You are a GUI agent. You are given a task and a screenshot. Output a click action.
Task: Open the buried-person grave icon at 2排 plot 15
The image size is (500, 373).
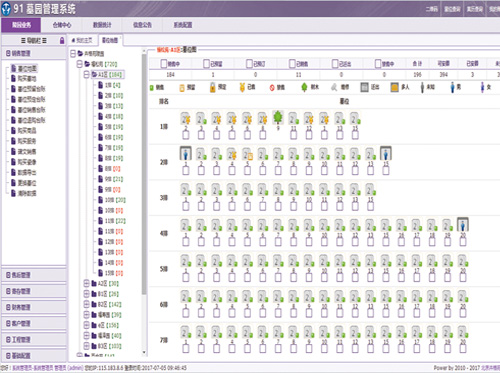point(386,154)
